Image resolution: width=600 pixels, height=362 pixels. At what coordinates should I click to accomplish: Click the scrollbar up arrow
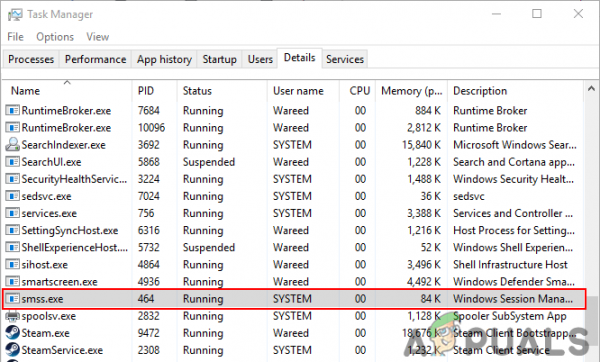coord(591,89)
